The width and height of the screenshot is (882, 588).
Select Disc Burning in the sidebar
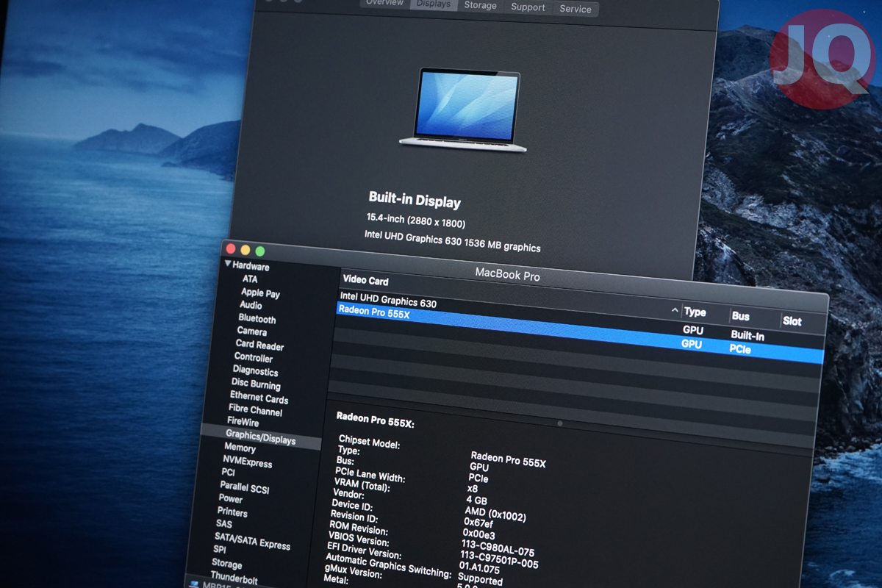[256, 384]
